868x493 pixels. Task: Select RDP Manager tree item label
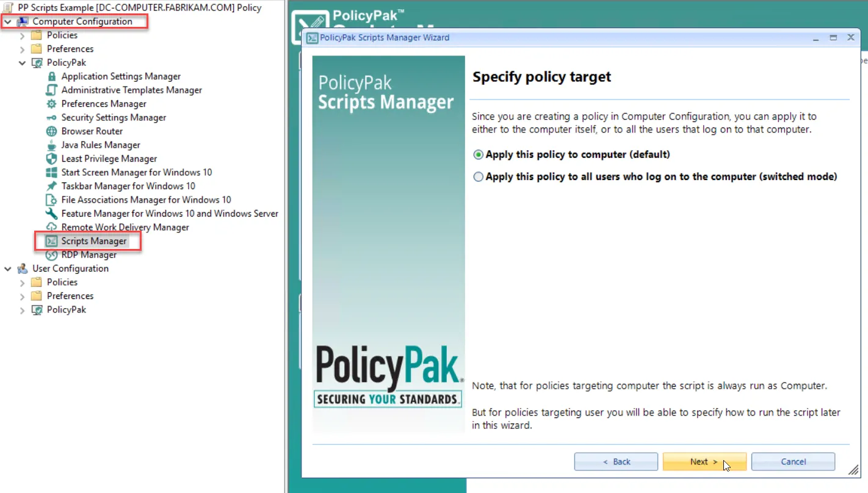point(89,254)
